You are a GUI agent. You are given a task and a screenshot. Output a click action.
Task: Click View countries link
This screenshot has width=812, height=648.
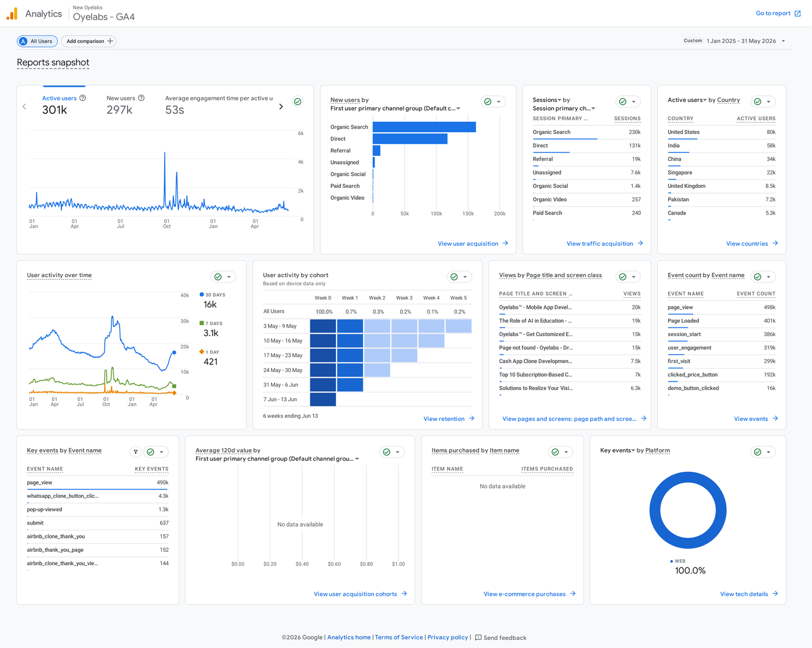click(752, 243)
